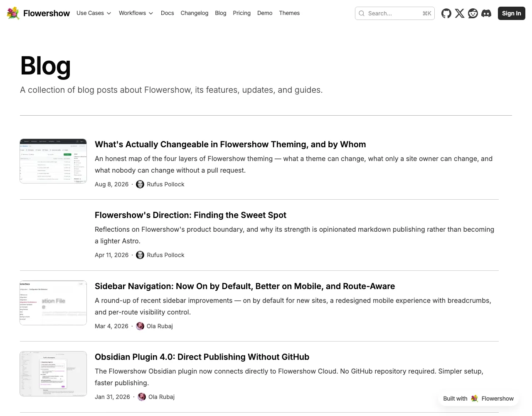532x416 pixels.
Task: Click author name Rufus Pollock on theming post
Action: click(165, 184)
